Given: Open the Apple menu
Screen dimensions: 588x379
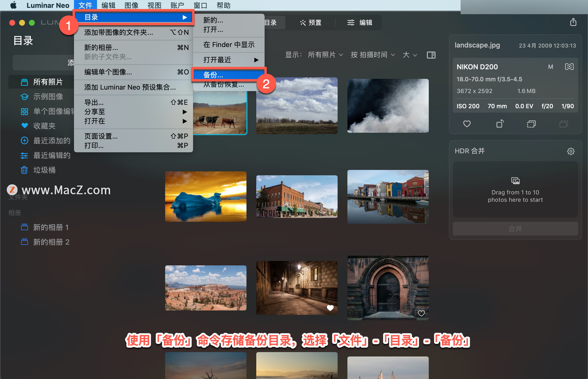Looking at the screenshot, I should tap(13, 5).
